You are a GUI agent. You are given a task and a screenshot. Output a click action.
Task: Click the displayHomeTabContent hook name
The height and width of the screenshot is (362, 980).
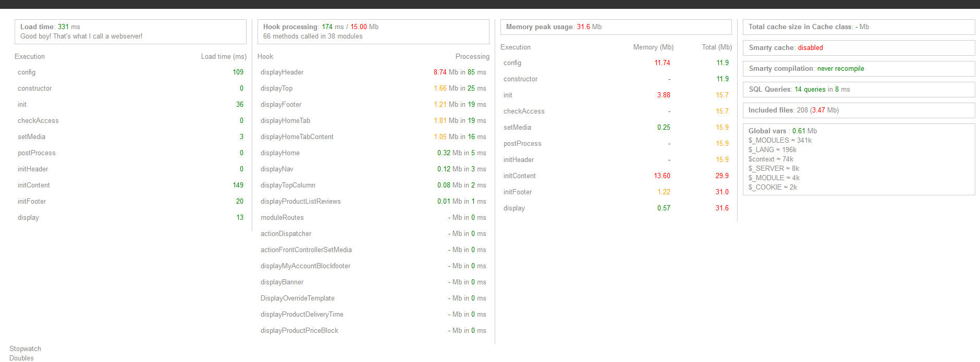297,137
